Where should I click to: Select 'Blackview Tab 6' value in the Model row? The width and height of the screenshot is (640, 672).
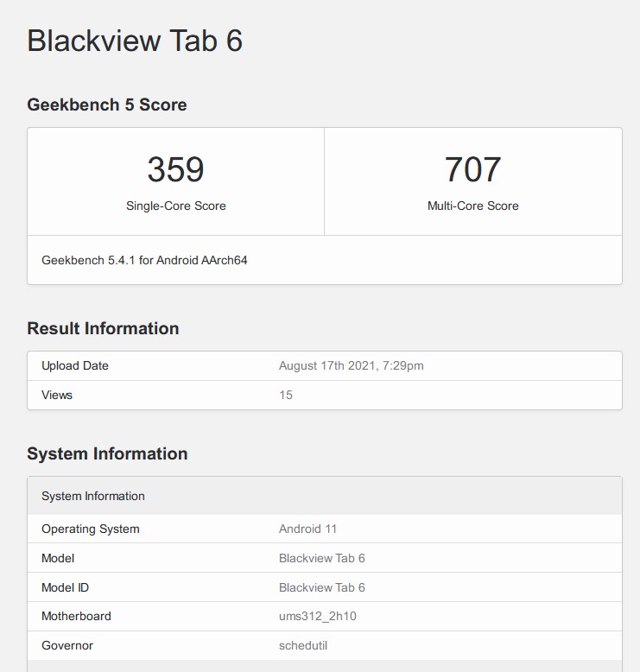click(x=322, y=558)
